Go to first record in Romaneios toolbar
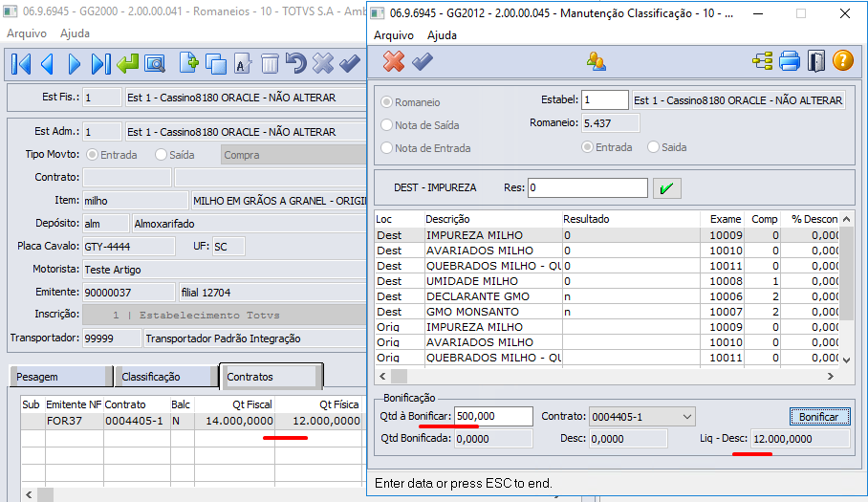868x502 pixels. (x=21, y=64)
